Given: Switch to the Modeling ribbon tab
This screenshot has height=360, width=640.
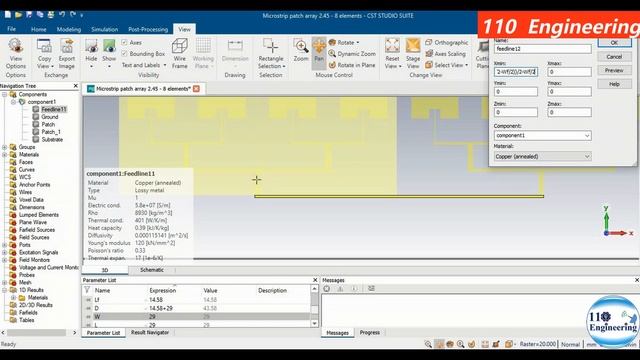Looking at the screenshot, I should [69, 29].
